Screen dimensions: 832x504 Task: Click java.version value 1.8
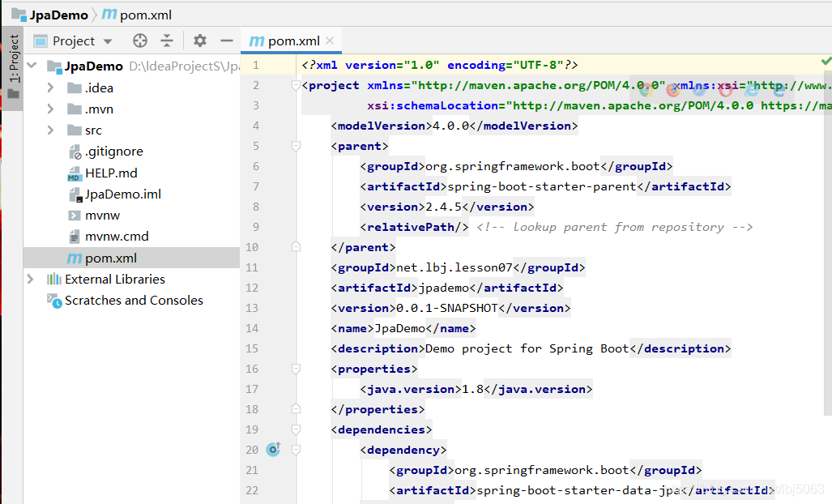point(473,390)
